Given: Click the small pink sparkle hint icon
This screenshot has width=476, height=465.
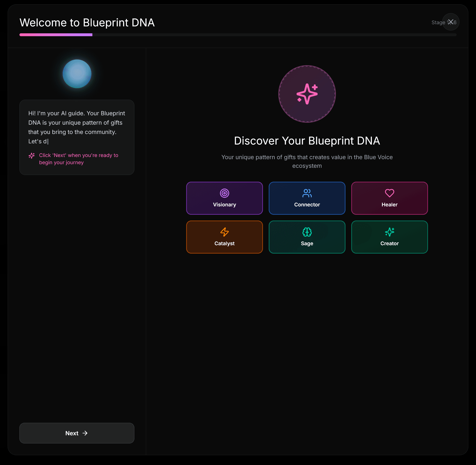Looking at the screenshot, I should tap(31, 156).
